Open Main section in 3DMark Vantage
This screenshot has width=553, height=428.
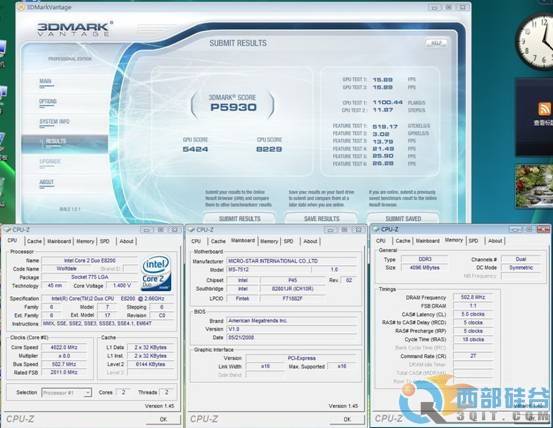45,82
